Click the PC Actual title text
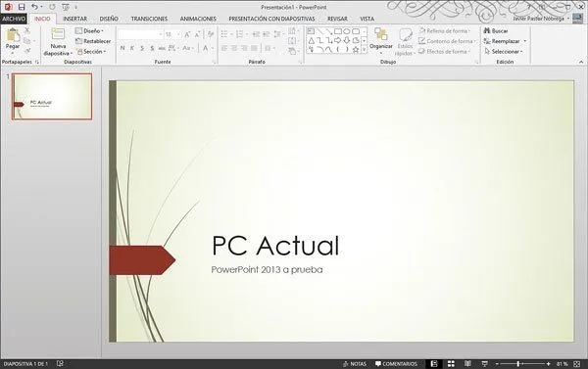 [275, 246]
